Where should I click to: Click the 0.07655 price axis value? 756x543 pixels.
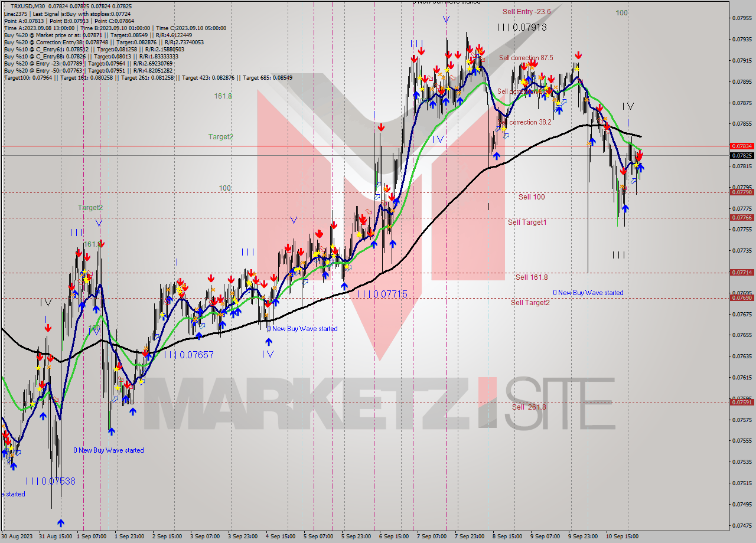point(742,335)
